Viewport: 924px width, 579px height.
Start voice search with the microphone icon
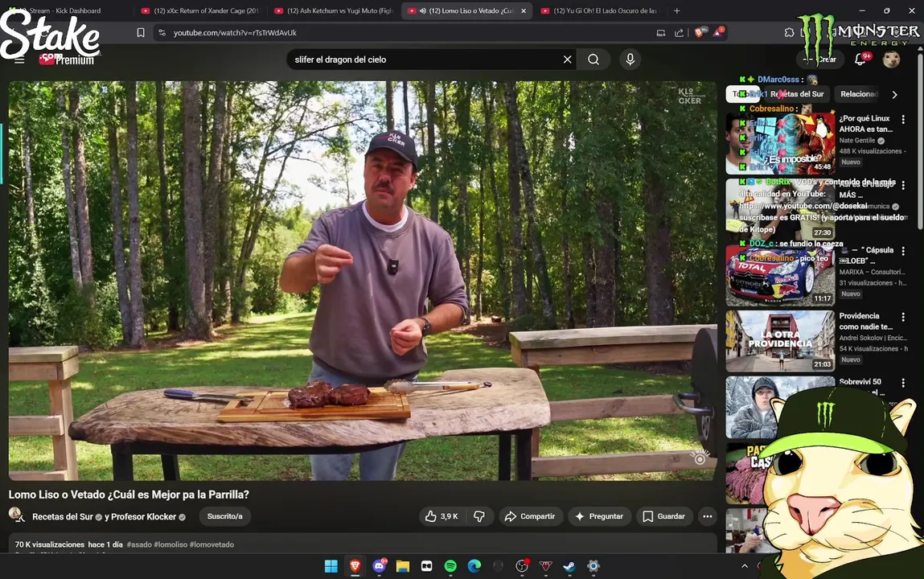(x=630, y=60)
